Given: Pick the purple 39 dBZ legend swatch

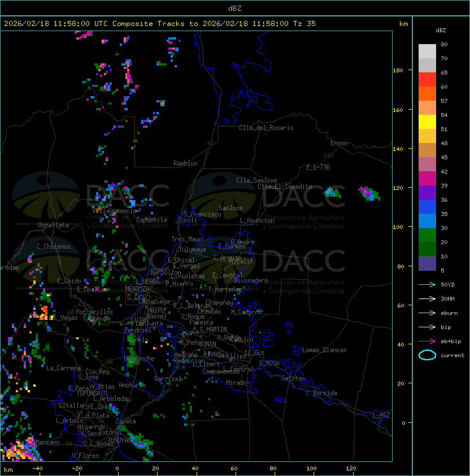Looking at the screenshot, I should [427, 192].
